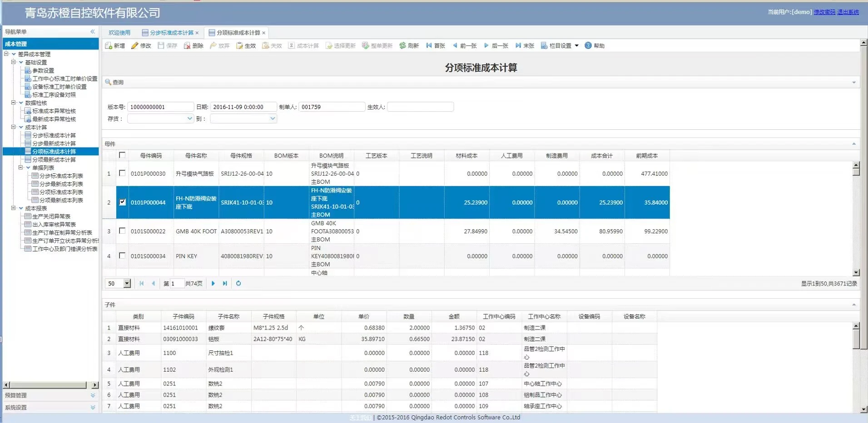Click the 生效 (activate) toolbar icon
Screen dimensions: 868x423
[x=239, y=45]
